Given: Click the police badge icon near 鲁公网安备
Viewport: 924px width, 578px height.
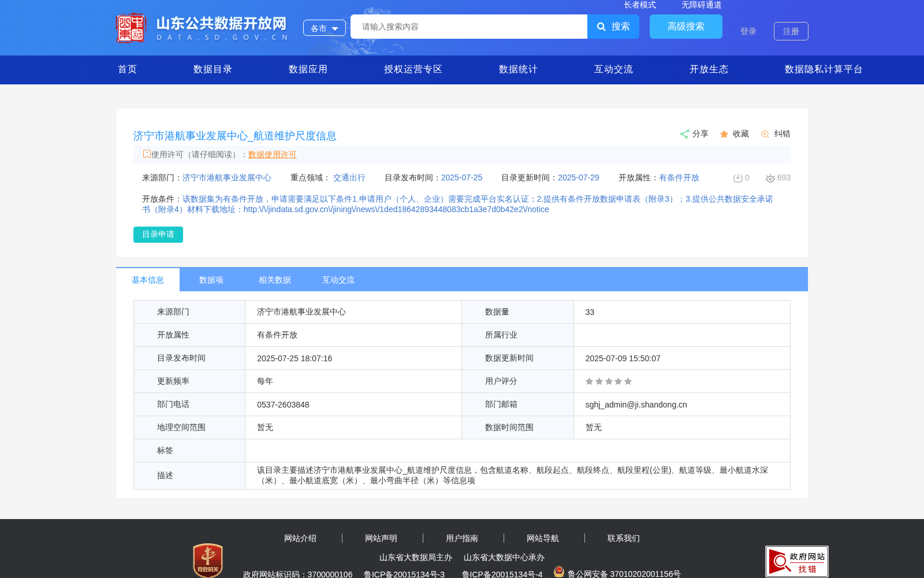Looking at the screenshot, I should click(x=558, y=572).
